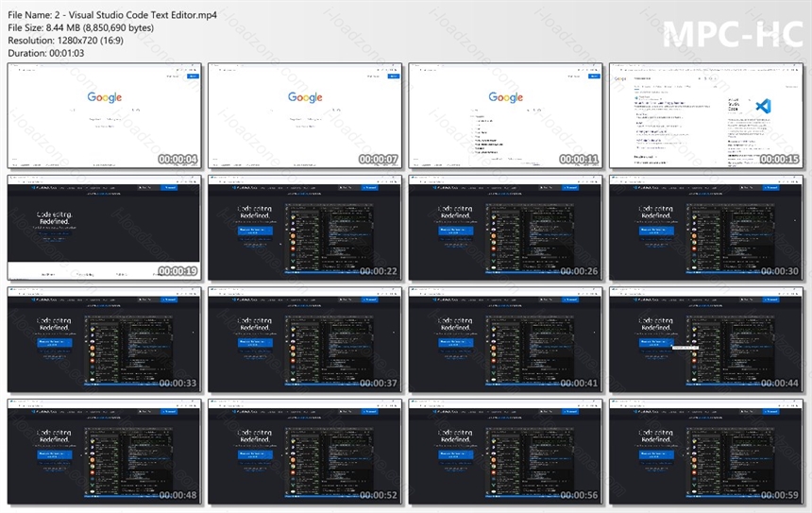Image resolution: width=812 pixels, height=513 pixels.
Task: Open the thumbnail stamped 00:00:37
Action: pos(305,340)
